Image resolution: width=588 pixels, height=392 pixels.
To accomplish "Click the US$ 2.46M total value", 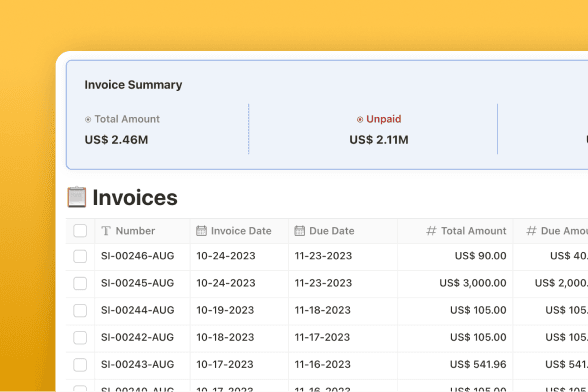I will pyautogui.click(x=116, y=140).
